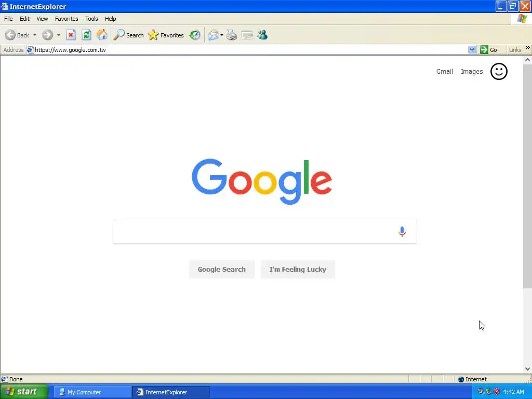
Task: Click the scrollbar up arrow
Action: 527,60
